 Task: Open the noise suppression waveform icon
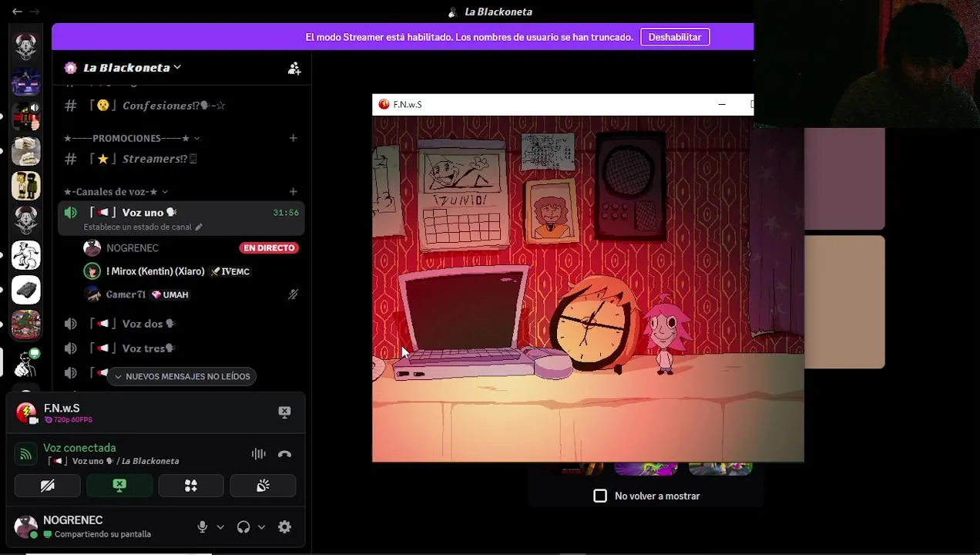258,454
